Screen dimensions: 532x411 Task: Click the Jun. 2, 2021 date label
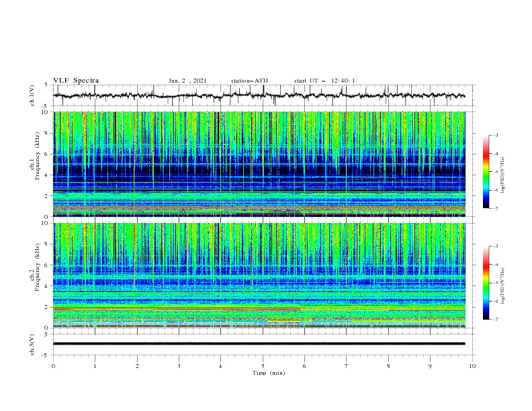pyautogui.click(x=187, y=81)
